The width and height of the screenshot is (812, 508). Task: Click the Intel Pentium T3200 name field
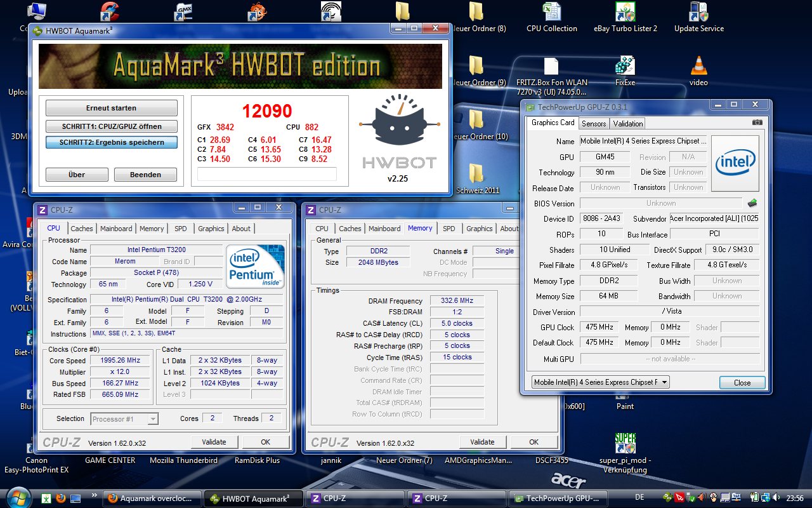[156, 250]
